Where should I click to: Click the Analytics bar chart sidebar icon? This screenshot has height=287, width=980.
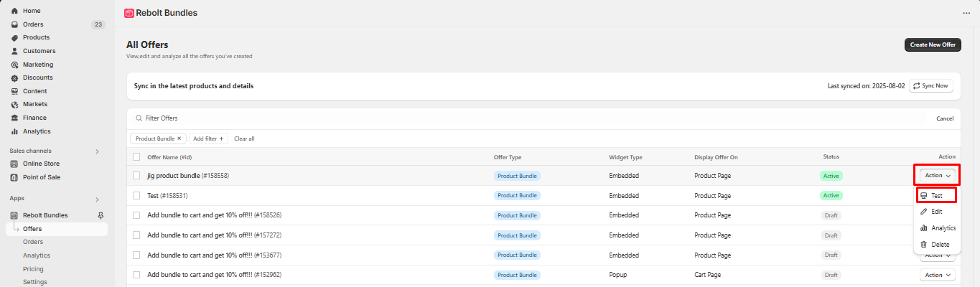(x=14, y=131)
